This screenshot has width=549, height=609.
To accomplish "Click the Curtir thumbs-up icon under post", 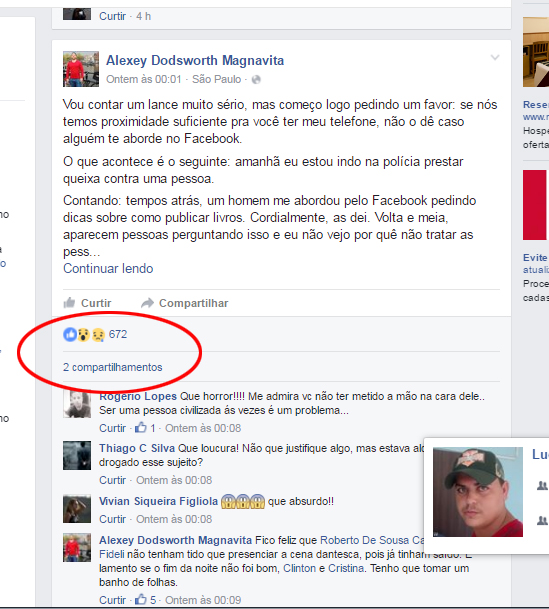I will click(69, 303).
